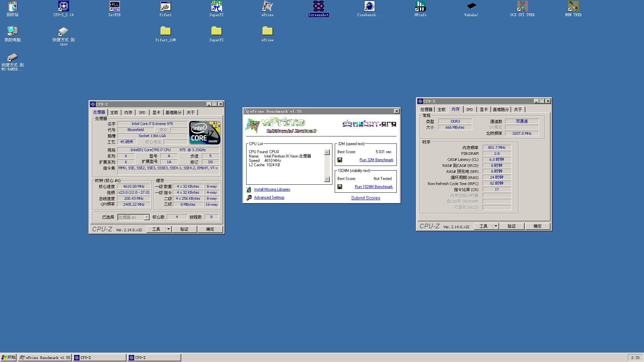The image size is (644, 362).
Task: Click CPU List scrollbar down arrow
Action: pos(327,179)
